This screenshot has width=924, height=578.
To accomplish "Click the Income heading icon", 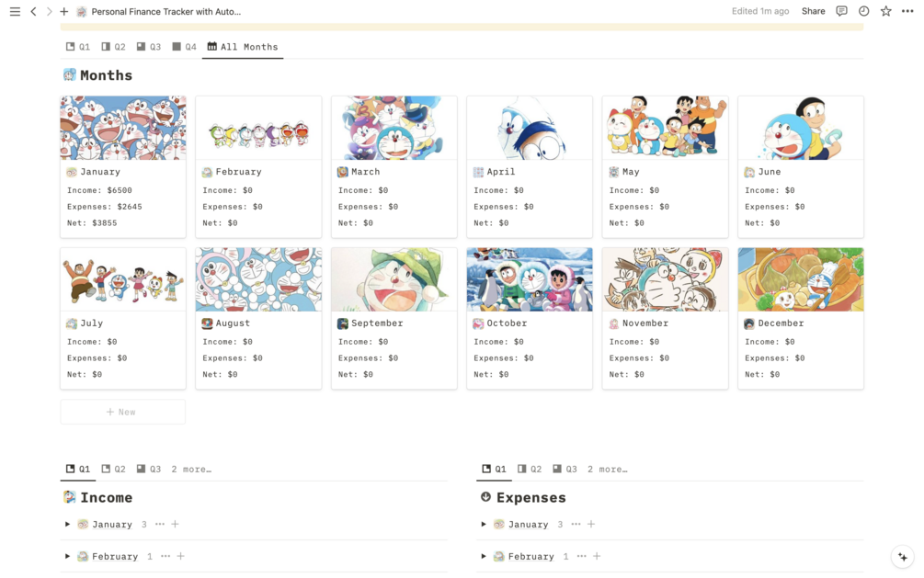I will [70, 497].
